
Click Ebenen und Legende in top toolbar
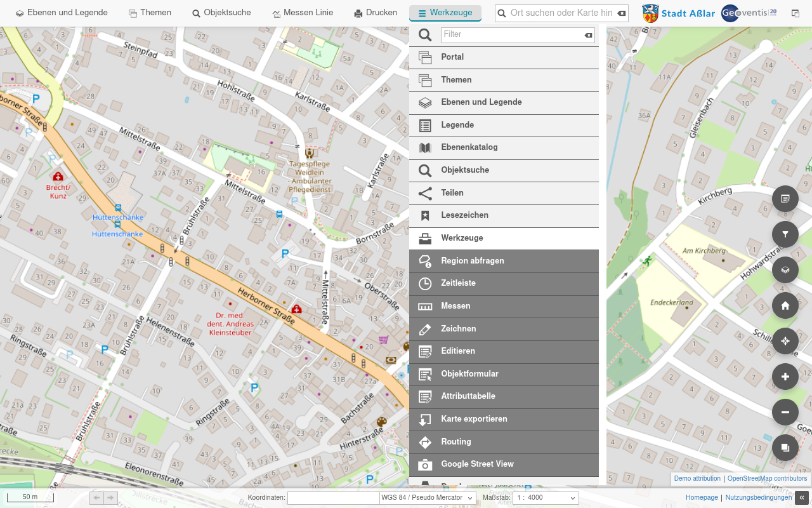tap(62, 13)
